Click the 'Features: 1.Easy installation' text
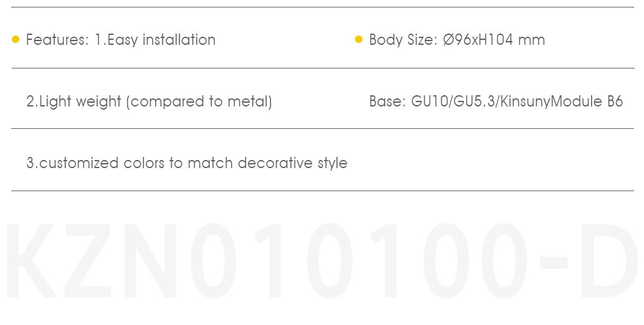The image size is (644, 325). [121, 40]
